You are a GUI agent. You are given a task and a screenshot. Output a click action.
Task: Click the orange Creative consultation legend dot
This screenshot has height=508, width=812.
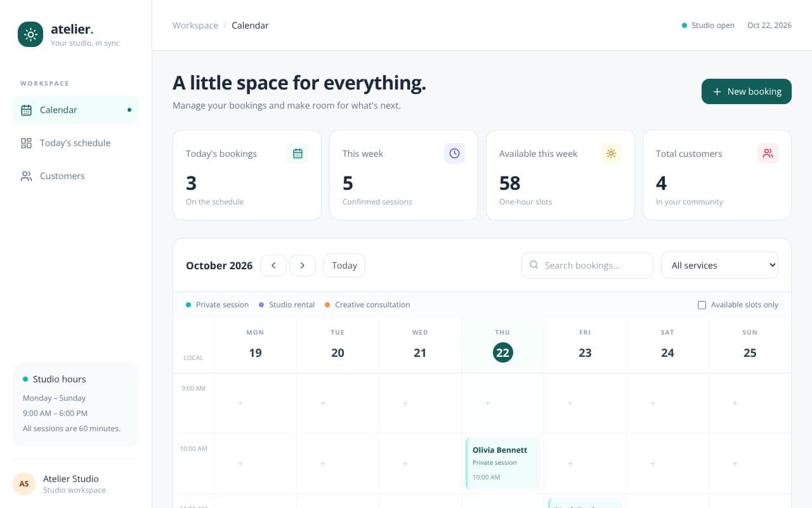pyautogui.click(x=327, y=305)
